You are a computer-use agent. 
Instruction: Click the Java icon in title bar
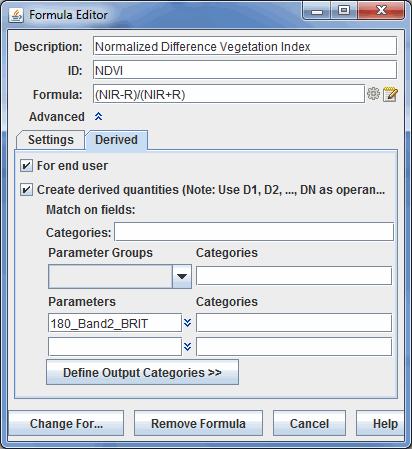tap(16, 15)
